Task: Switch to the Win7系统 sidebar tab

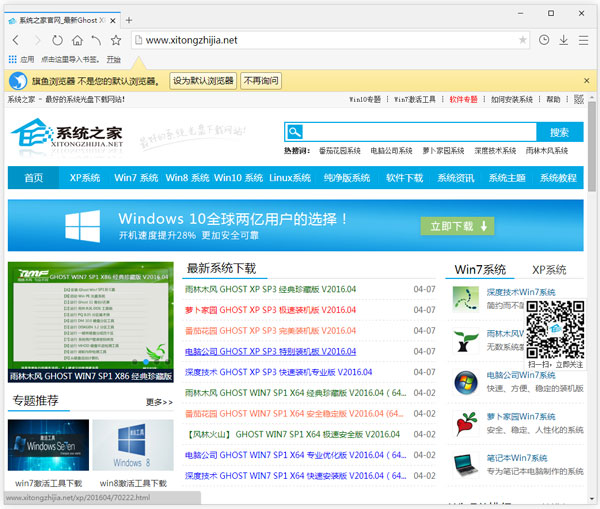Action: [x=480, y=270]
